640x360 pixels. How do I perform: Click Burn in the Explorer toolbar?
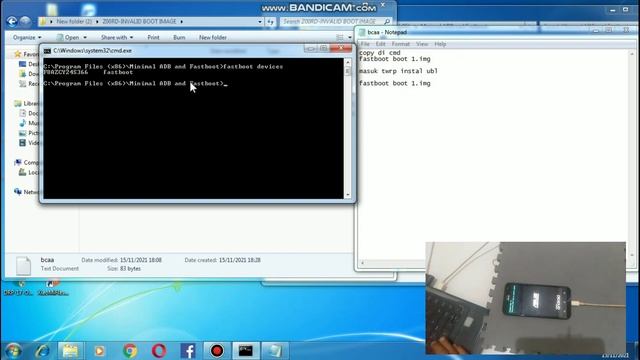pos(179,37)
